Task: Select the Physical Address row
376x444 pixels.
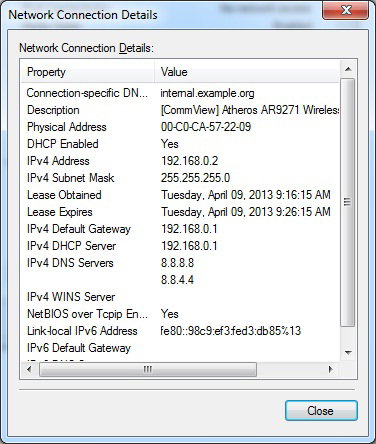Action: point(180,127)
